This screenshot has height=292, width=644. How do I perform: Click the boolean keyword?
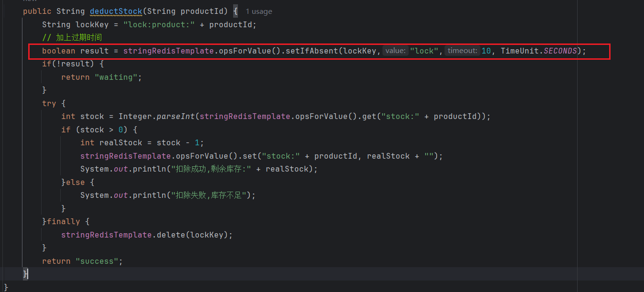click(x=59, y=51)
